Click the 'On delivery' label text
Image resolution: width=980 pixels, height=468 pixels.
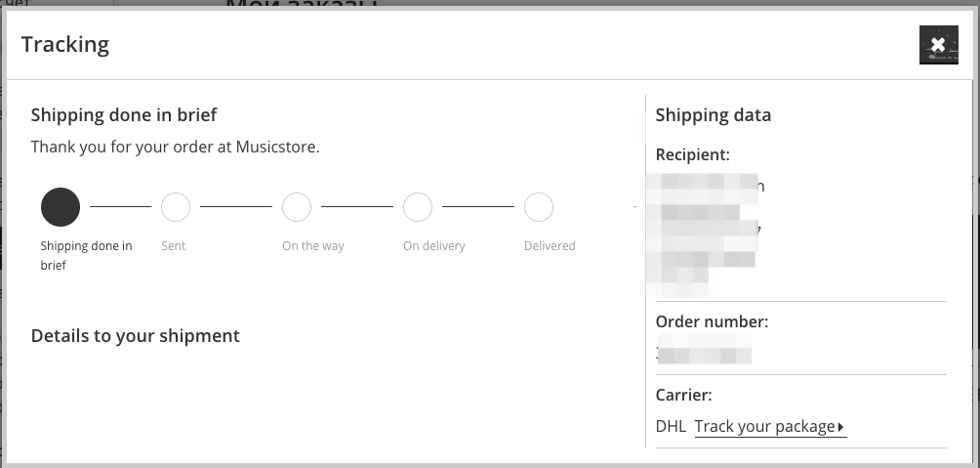[434, 246]
